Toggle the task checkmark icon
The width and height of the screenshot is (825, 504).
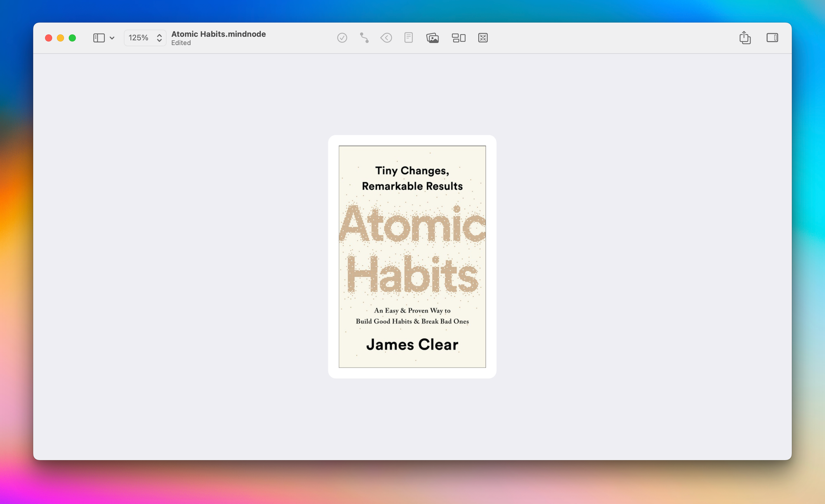pos(342,38)
